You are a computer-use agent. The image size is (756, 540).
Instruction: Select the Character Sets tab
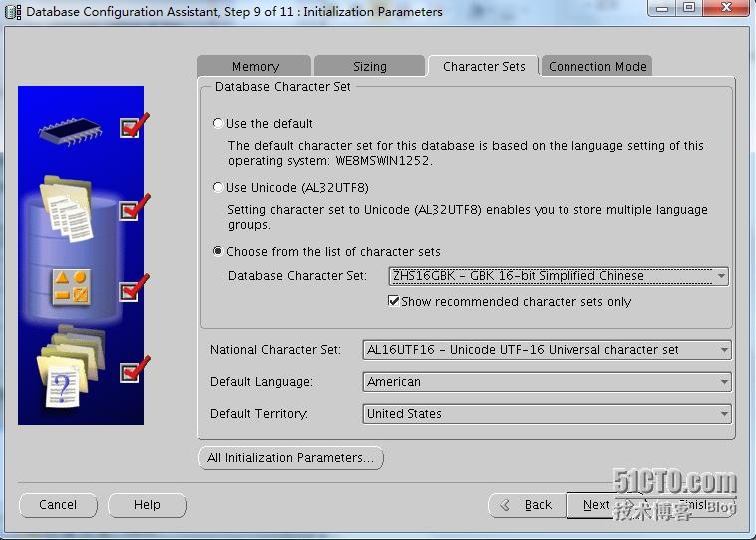pos(483,66)
